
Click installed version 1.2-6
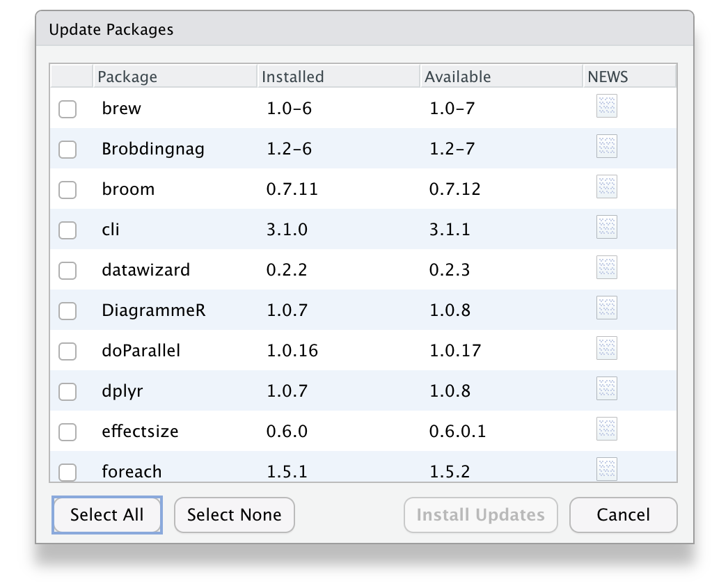tap(289, 149)
